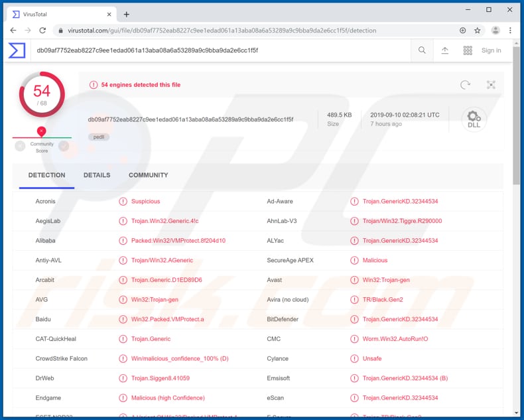
Task: Click Antiy-AVL result Trojan/Win32.AGeneric
Action: click(x=162, y=261)
